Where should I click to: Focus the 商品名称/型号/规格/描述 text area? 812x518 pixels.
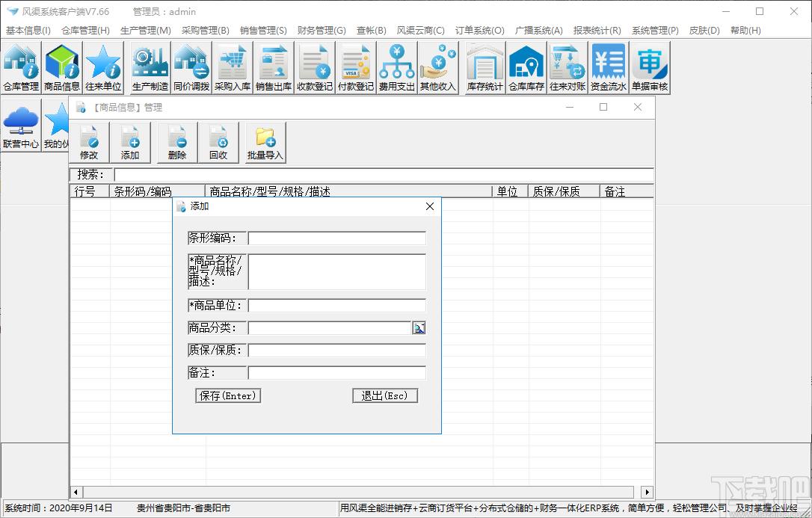337,271
